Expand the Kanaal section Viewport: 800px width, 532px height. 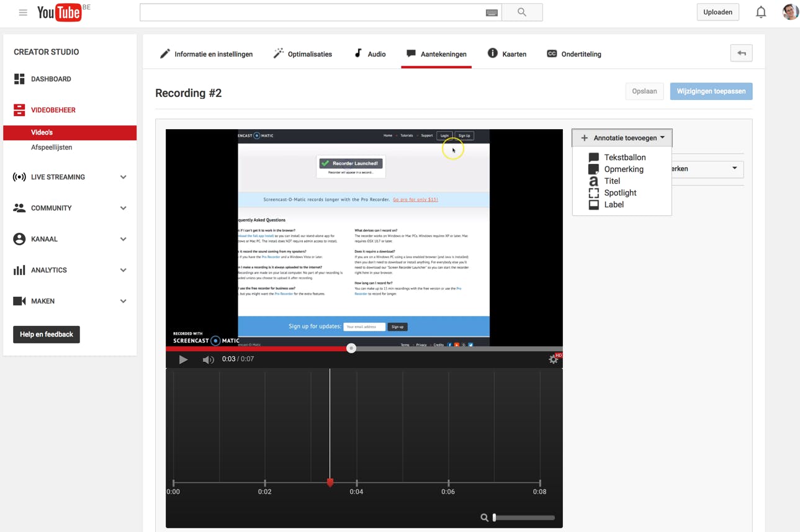[123, 239]
